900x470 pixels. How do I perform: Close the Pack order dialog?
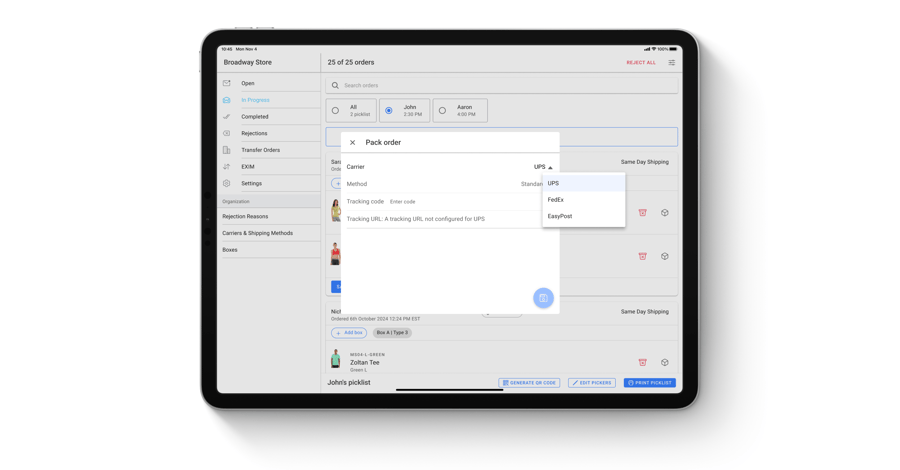click(353, 143)
